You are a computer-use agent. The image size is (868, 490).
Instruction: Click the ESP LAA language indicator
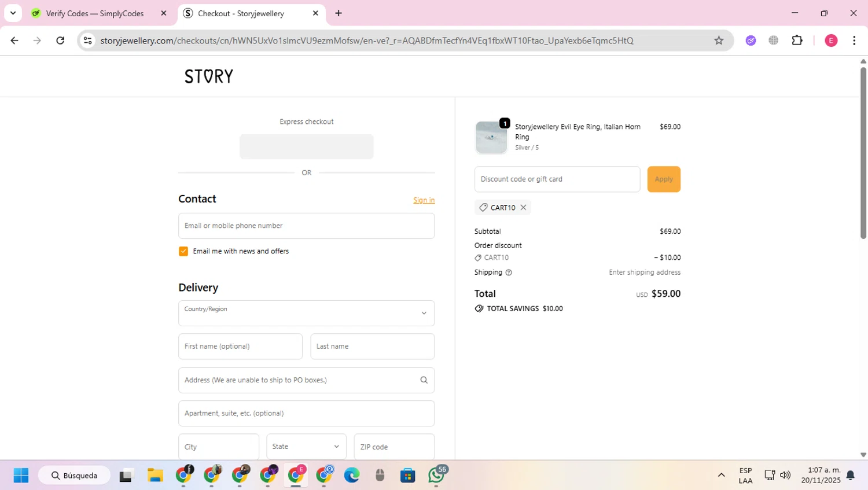coord(745,475)
